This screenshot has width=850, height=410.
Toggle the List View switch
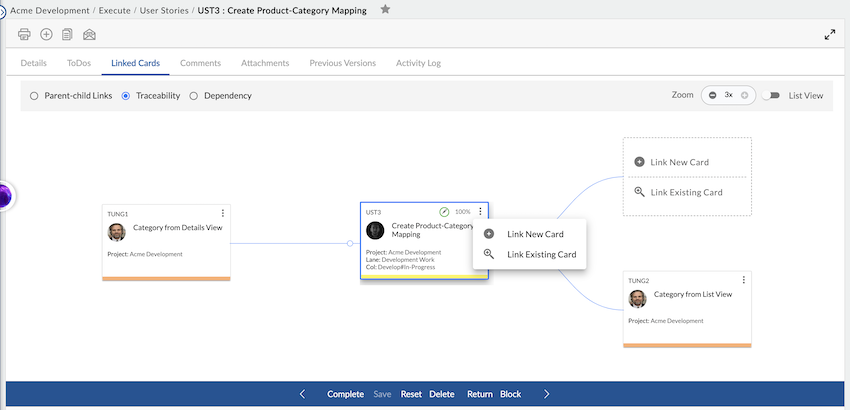[x=771, y=96]
